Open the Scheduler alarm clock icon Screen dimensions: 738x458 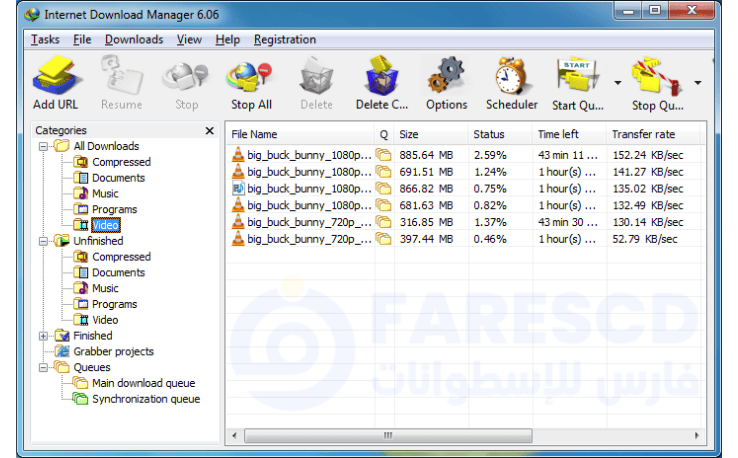point(512,83)
